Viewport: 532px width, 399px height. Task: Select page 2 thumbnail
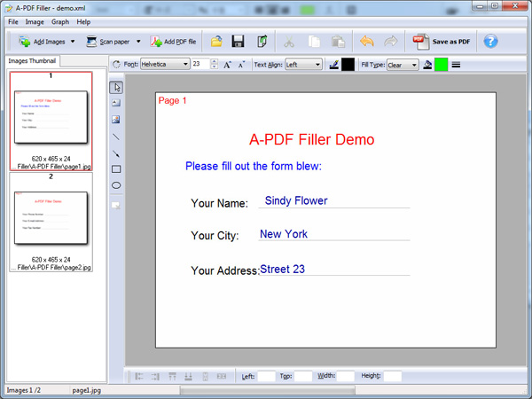51,222
